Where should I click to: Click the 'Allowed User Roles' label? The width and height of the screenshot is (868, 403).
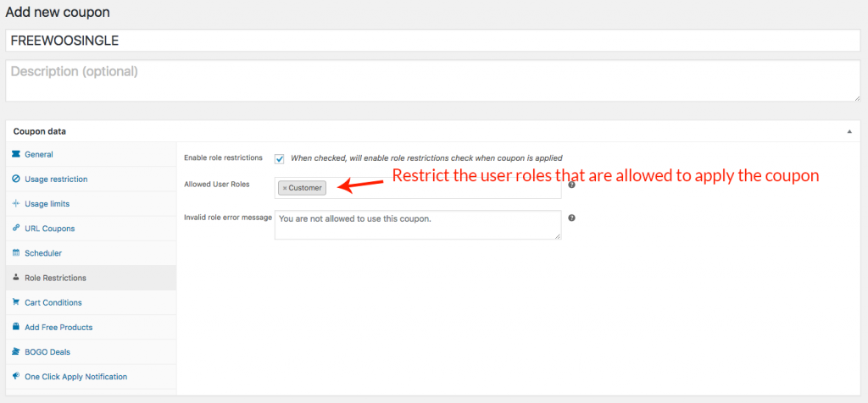pos(216,184)
